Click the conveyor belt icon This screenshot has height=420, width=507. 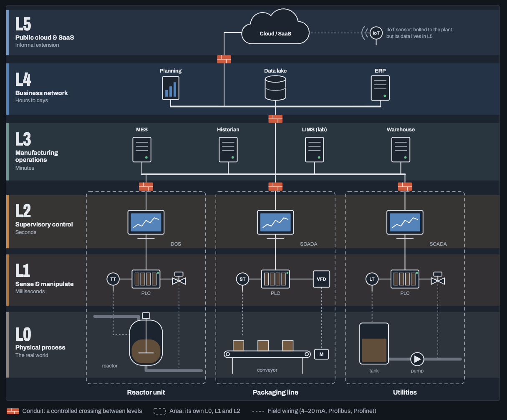click(267, 354)
